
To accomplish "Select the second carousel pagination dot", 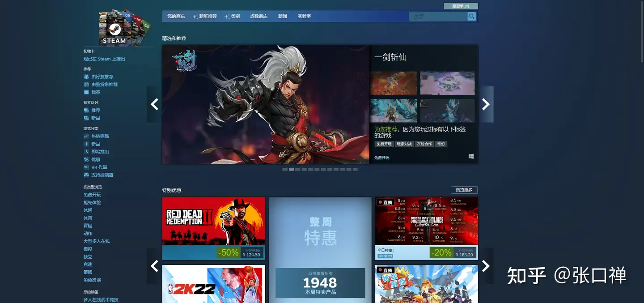I will (x=291, y=169).
